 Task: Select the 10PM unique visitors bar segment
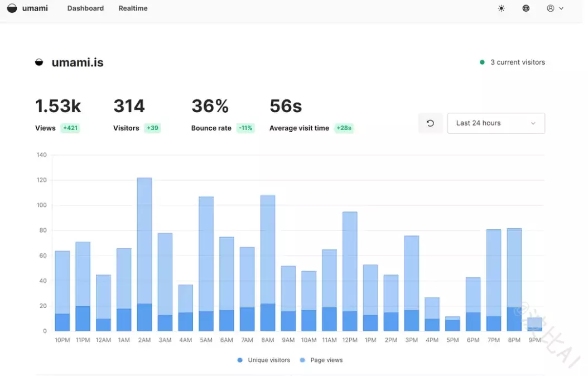pyautogui.click(x=62, y=322)
